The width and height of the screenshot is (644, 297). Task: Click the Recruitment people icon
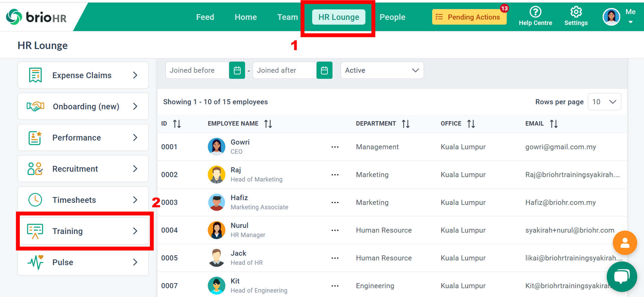pyautogui.click(x=35, y=169)
